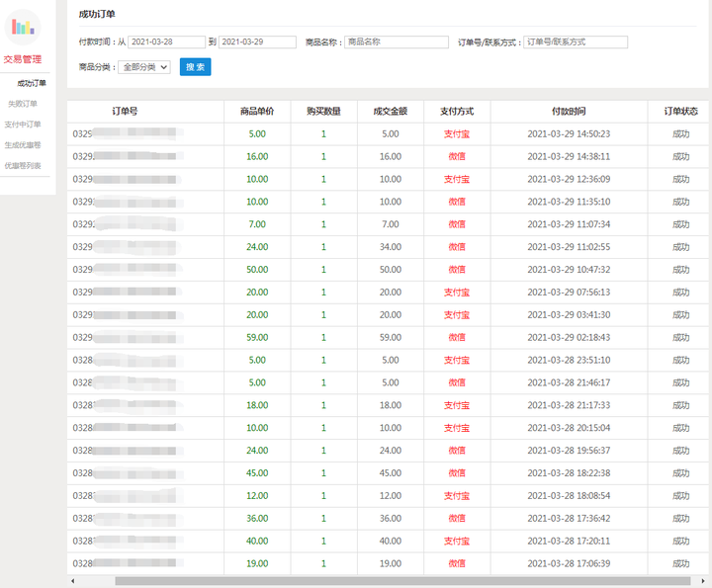Click the colorful bar chart logo icon
712x588 pixels.
(23, 28)
